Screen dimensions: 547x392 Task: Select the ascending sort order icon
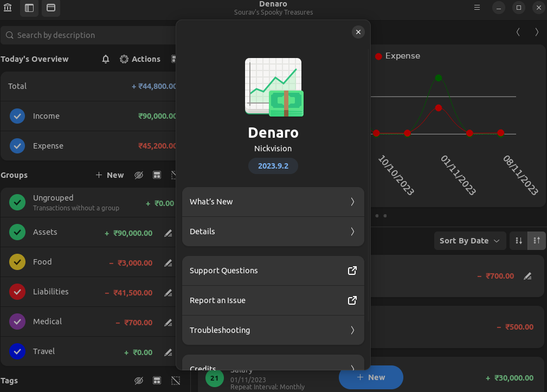pos(536,240)
